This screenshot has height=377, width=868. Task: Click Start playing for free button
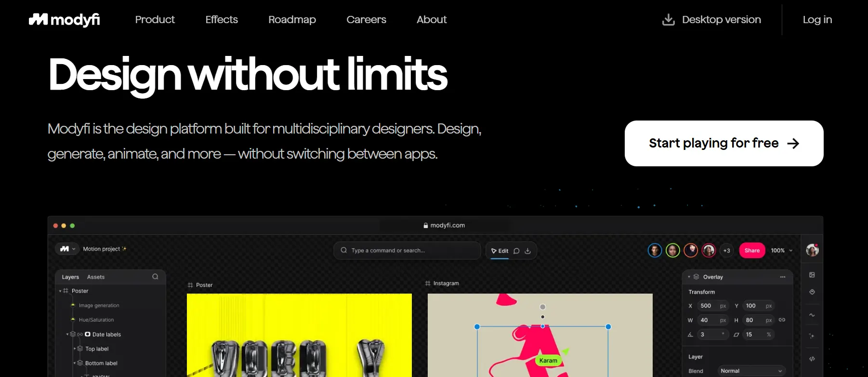(724, 143)
